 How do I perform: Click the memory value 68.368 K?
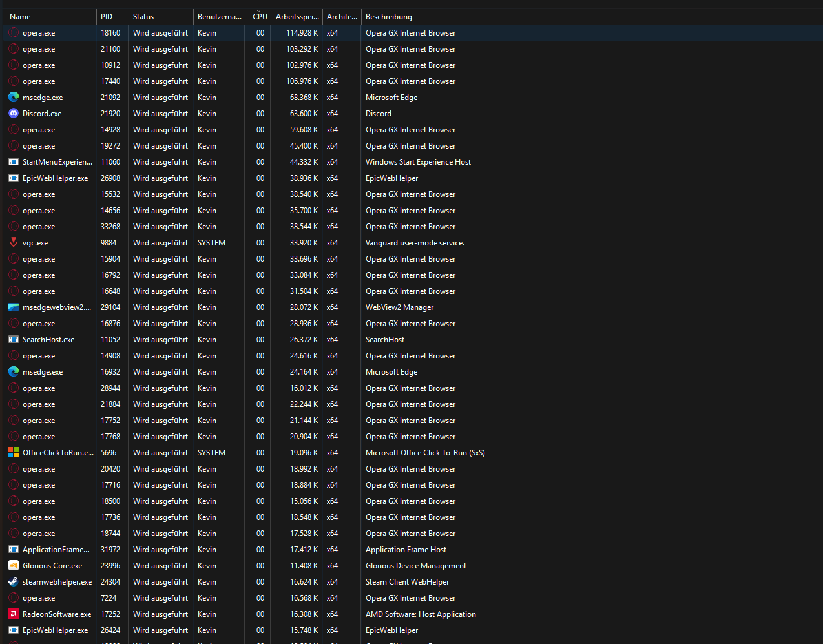click(x=304, y=98)
